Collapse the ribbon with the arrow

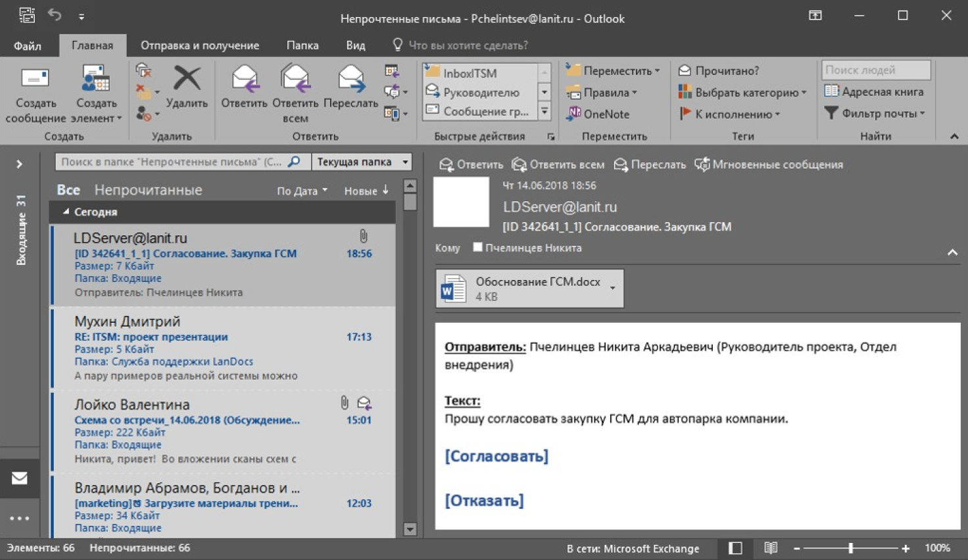coord(954,136)
